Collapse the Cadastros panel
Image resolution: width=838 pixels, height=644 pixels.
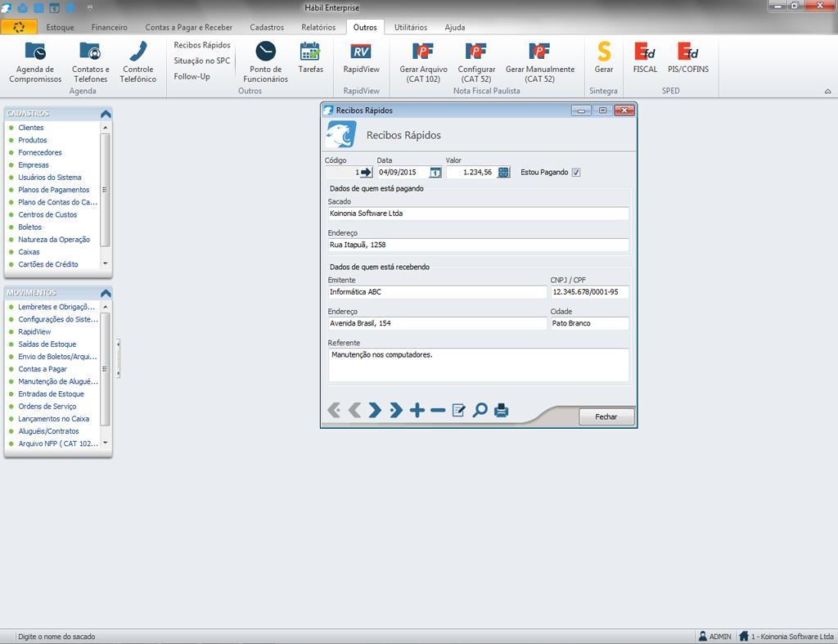pos(106,113)
